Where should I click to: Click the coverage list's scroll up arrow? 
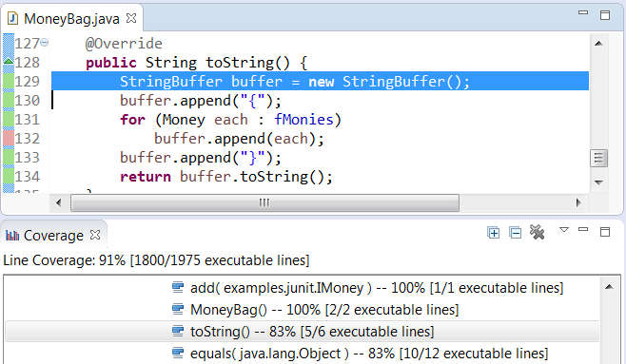[x=609, y=287]
